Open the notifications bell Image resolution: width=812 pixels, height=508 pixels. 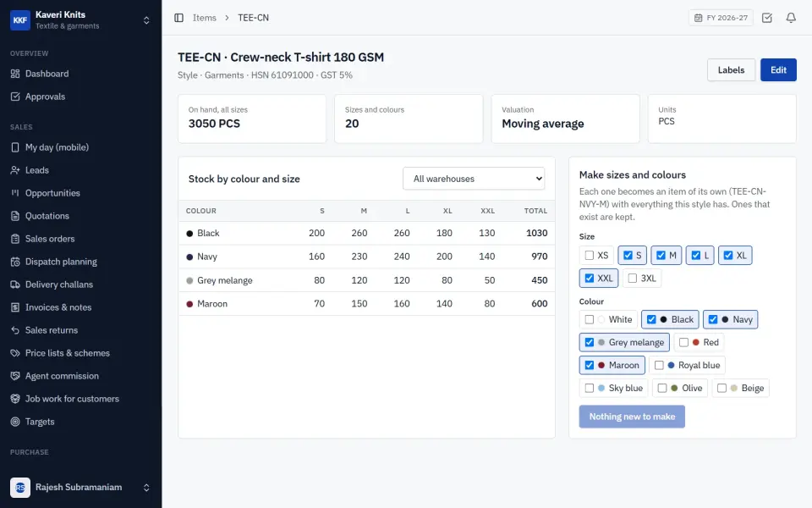(791, 18)
